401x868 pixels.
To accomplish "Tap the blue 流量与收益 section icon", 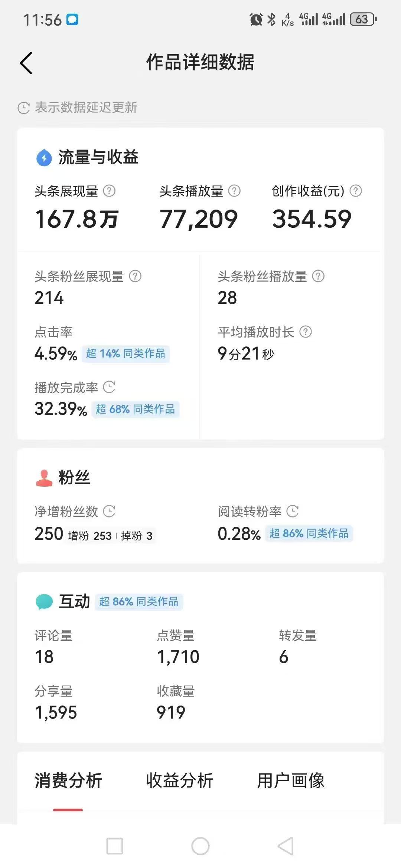I will [x=44, y=158].
